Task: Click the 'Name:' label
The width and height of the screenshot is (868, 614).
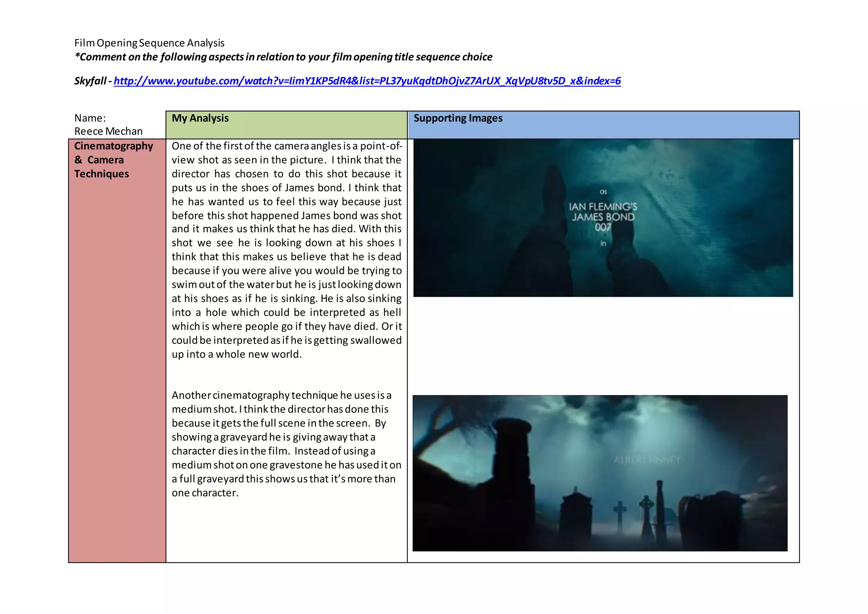Action: (x=90, y=118)
